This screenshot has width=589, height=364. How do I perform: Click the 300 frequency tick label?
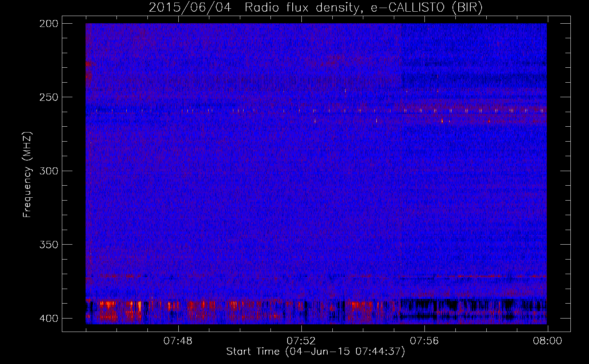(49, 171)
